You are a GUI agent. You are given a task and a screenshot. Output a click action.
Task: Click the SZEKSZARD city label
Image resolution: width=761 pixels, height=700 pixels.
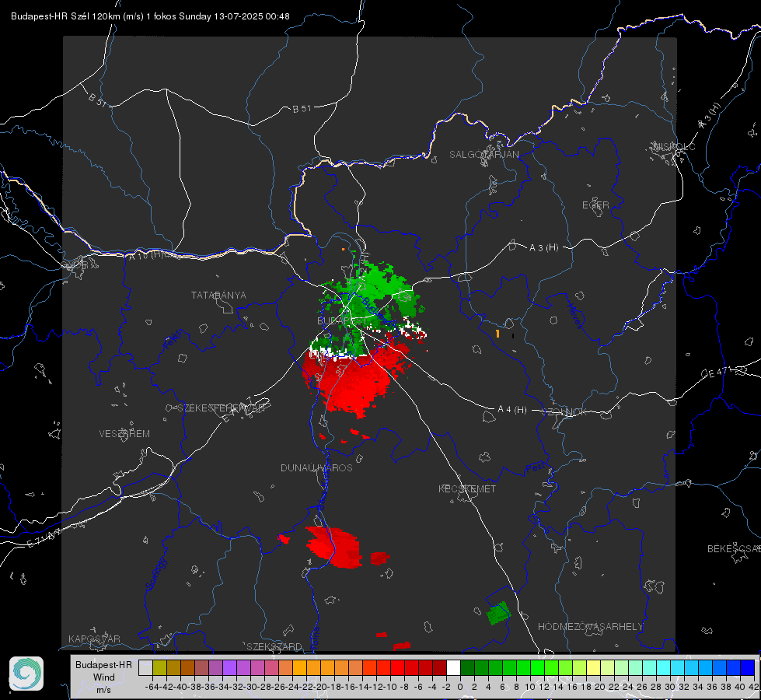274,646
